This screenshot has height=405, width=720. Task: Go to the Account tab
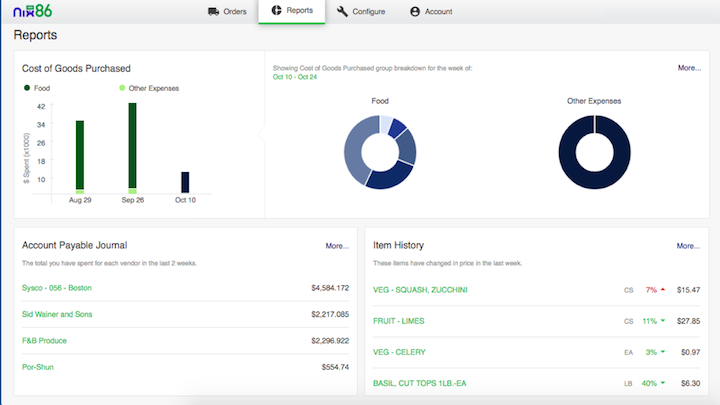coord(431,11)
